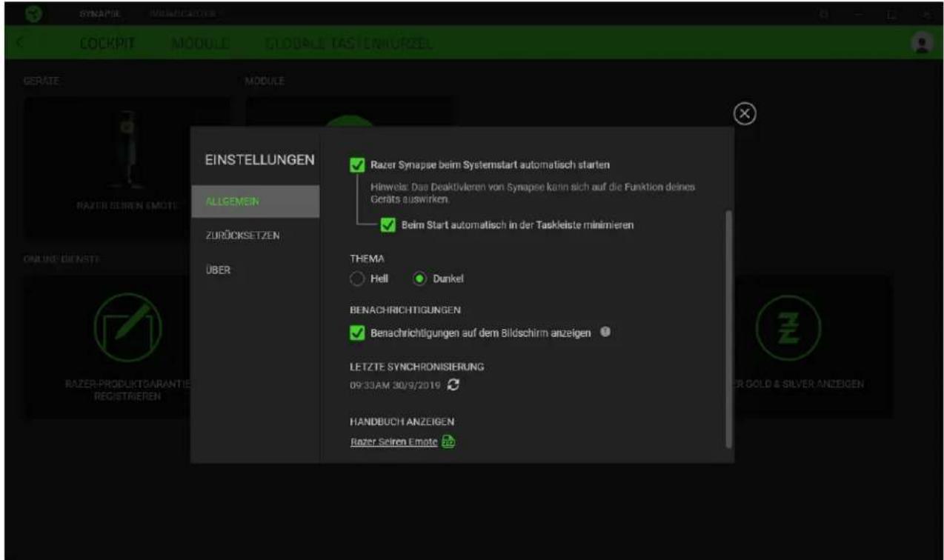Toggle Benachrichtigungen auf dem Bildschirm anzeigen
This screenshot has width=944, height=560.
click(x=356, y=333)
